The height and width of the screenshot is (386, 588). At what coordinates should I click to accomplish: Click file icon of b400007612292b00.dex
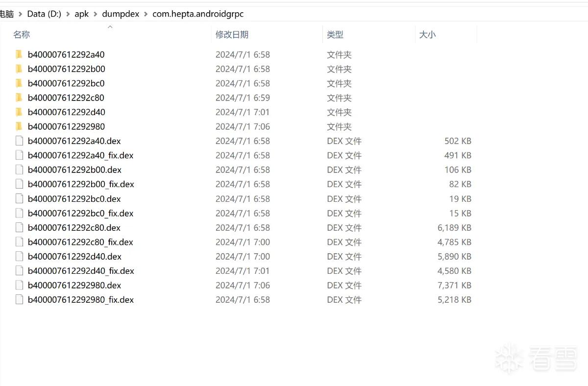[19, 170]
